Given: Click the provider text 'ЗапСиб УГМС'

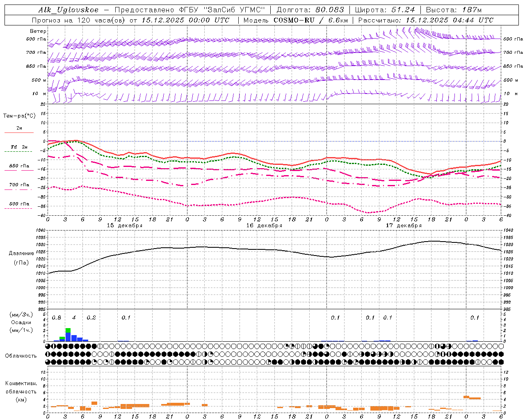Looking at the screenshot, I should tap(234, 10).
